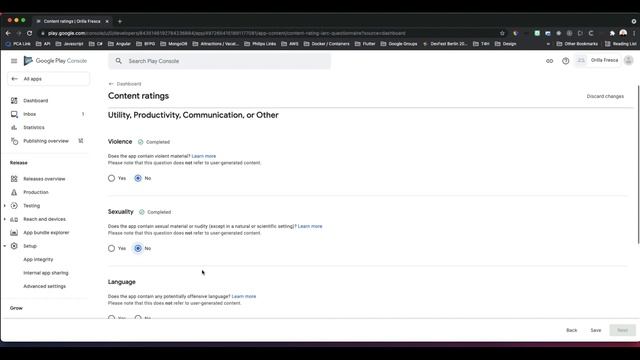
Task: Select Yes for Sexuality question
Action: tap(111, 248)
